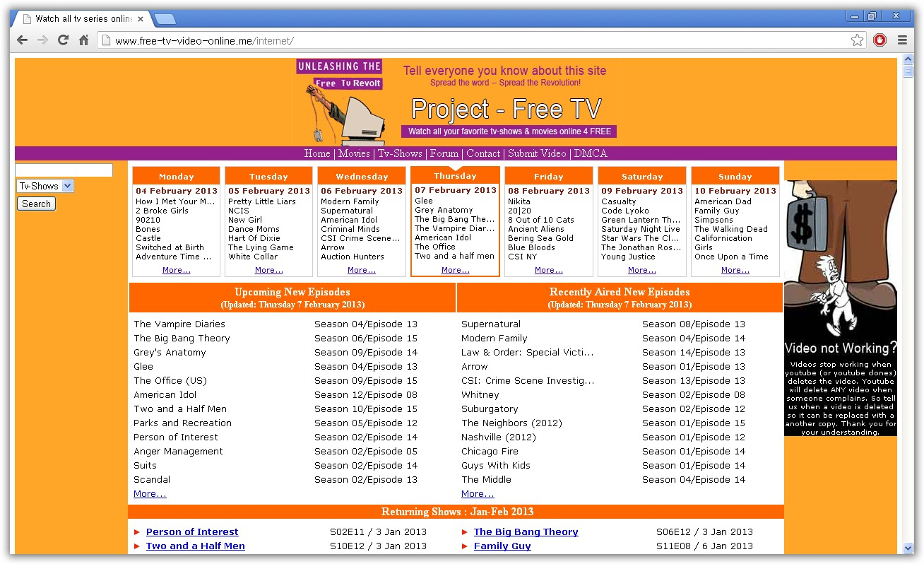Select the Wednesday schedule tab
This screenshot has height=564, width=924.
[362, 177]
